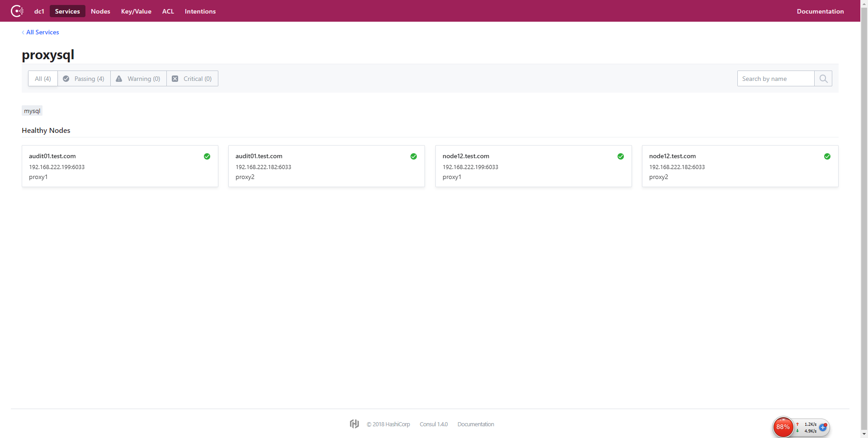This screenshot has height=438, width=868.
Task: Click address 192.168.222.199:6033 on node12 card
Action: [x=471, y=167]
